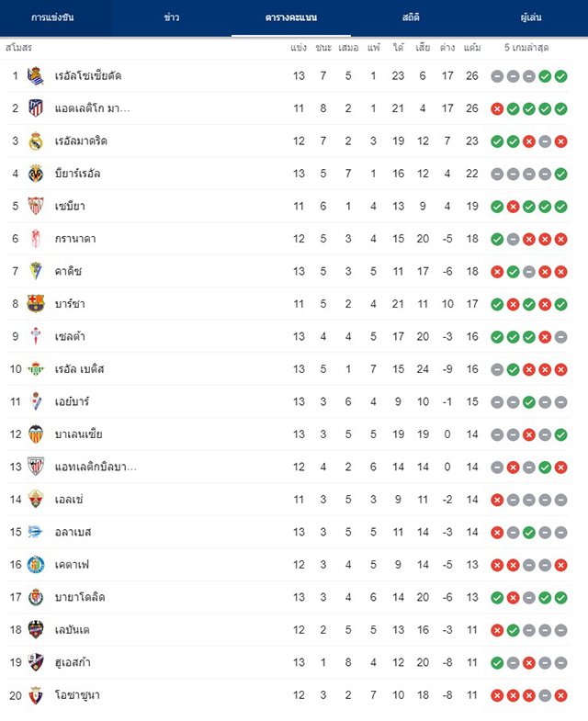Viewport: 588px width, 721px height.
Task: Click แต้ม points column header
Action: (472, 48)
